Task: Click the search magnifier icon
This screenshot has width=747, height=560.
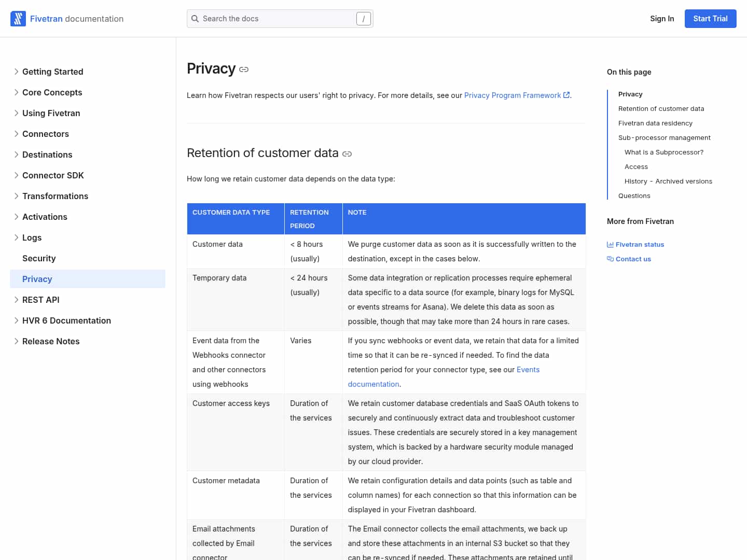Action: click(195, 19)
